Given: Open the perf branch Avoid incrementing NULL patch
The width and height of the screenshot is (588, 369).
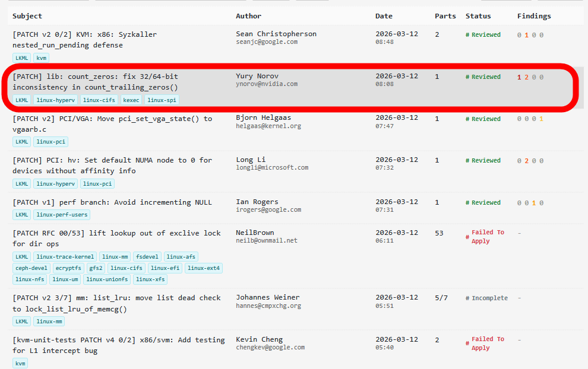Looking at the screenshot, I should click(112, 202).
